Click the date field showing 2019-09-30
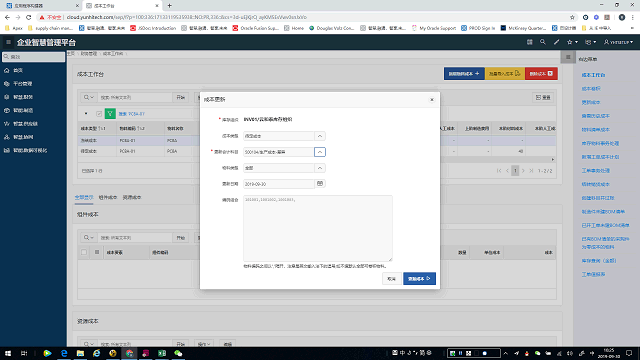640x360 pixels. tap(279, 184)
